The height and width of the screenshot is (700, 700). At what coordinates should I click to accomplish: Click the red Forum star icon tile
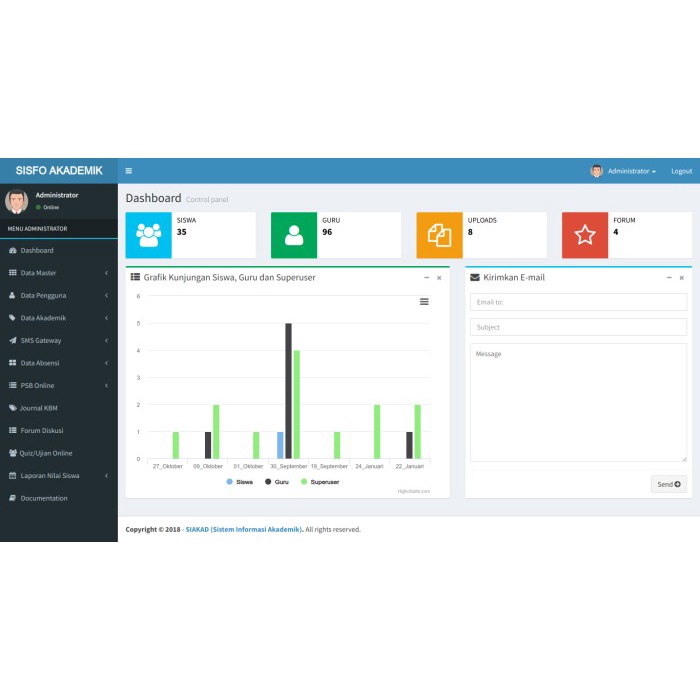tap(585, 235)
